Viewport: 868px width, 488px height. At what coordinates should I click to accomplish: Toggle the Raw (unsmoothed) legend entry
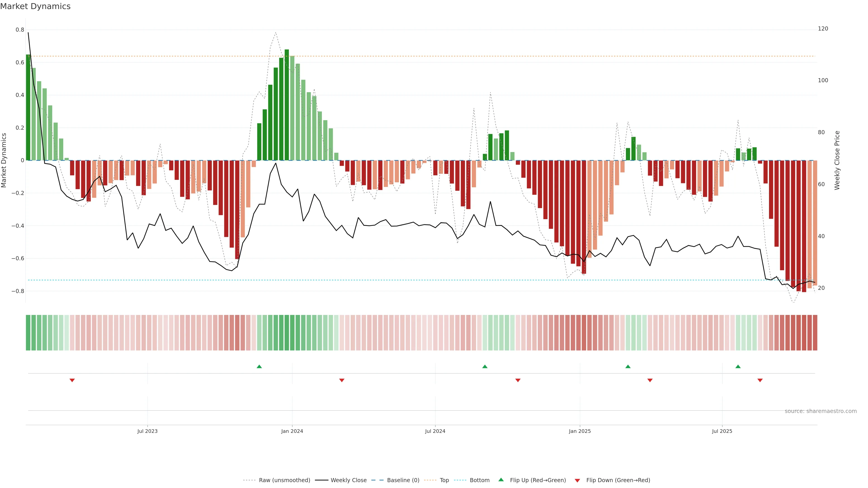[284, 480]
